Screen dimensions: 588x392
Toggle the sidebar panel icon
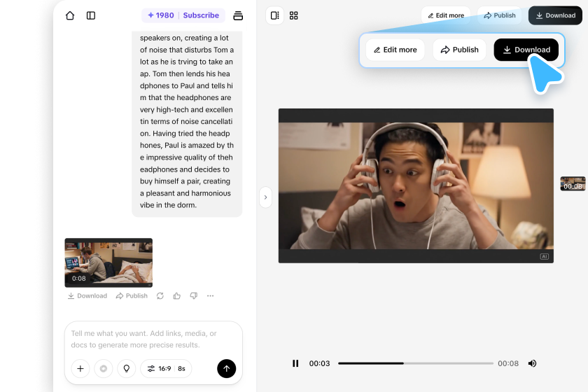click(91, 15)
